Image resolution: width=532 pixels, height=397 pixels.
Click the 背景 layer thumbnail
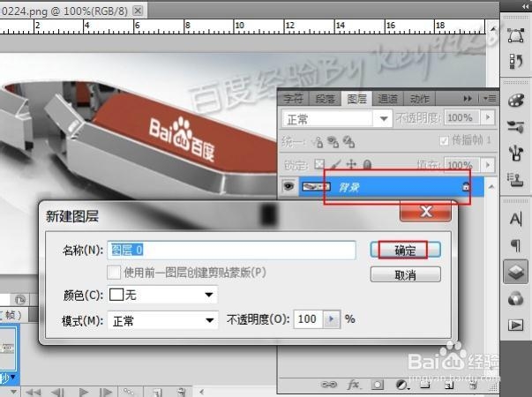pyautogui.click(x=316, y=187)
